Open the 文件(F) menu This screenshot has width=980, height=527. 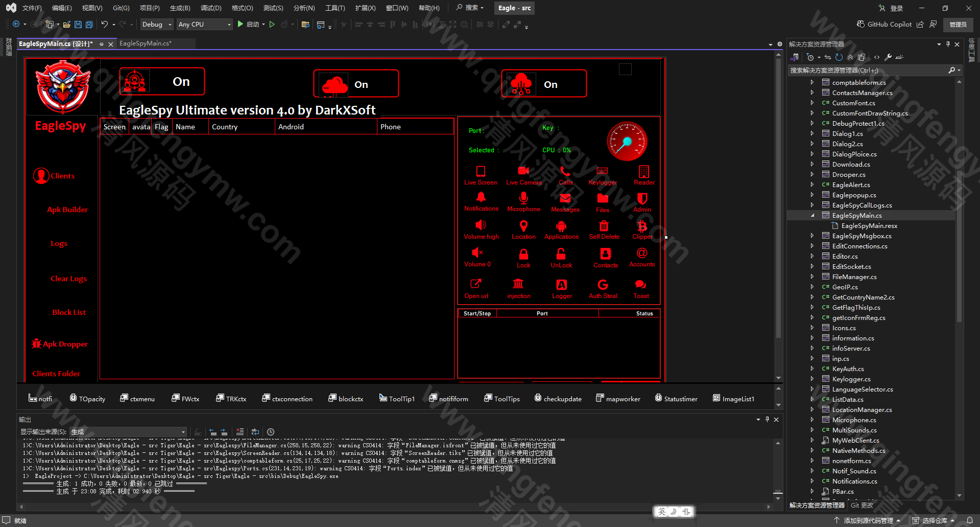(x=32, y=8)
